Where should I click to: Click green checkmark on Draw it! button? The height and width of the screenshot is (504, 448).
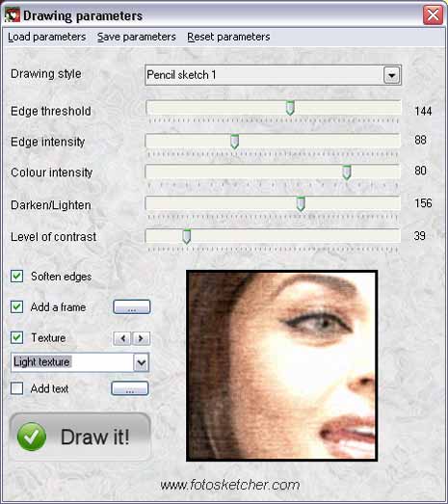(x=32, y=437)
